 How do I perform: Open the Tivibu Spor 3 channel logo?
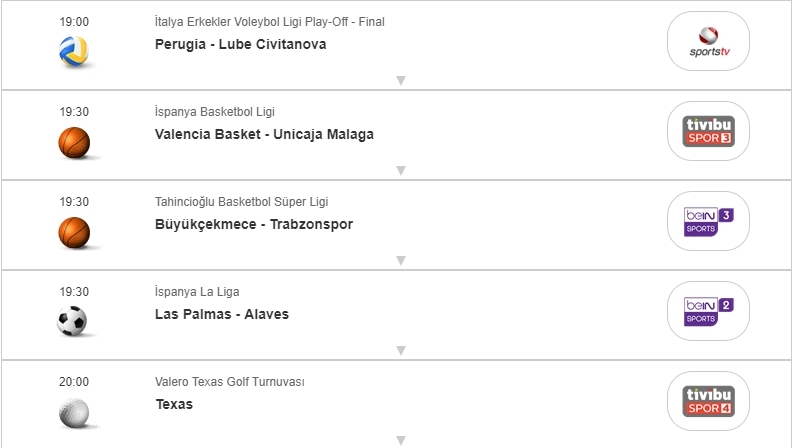[x=708, y=131]
